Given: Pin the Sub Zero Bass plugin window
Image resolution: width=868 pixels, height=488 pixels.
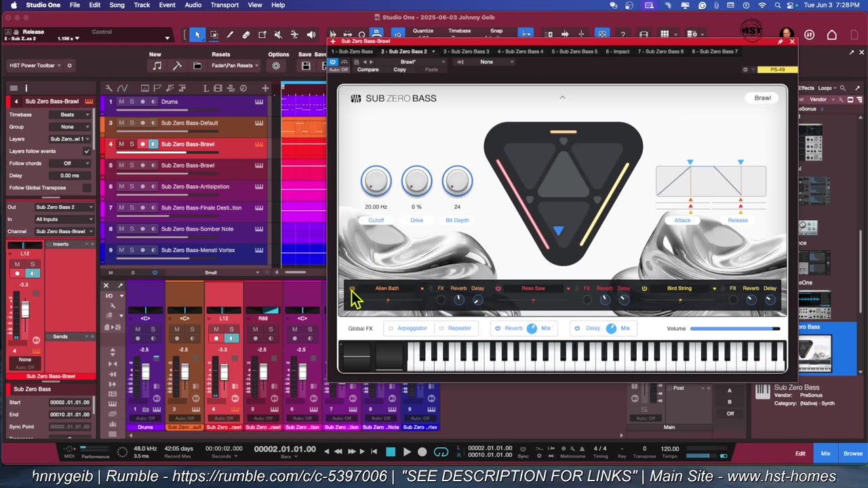Looking at the screenshot, I should pos(780,41).
